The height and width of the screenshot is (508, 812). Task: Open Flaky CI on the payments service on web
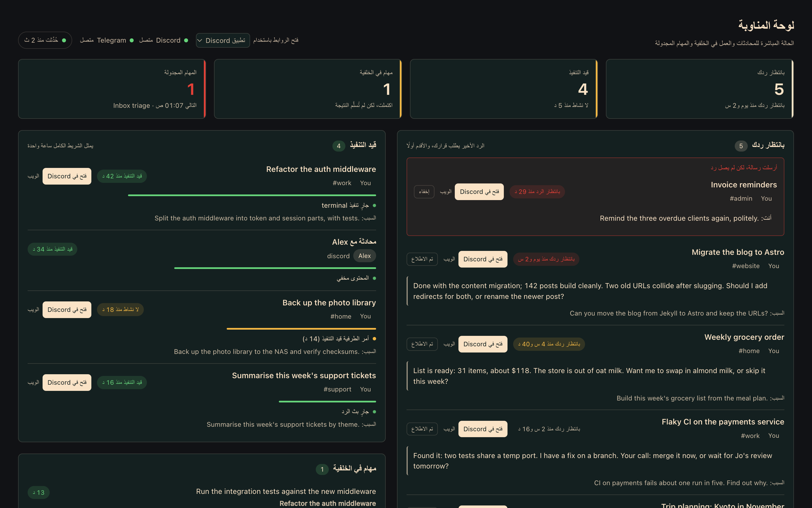coord(449,429)
